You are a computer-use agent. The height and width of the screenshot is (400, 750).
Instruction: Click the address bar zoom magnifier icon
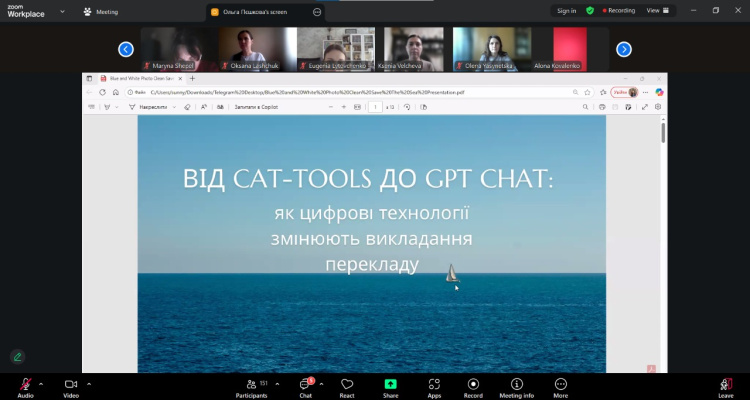[x=575, y=92]
